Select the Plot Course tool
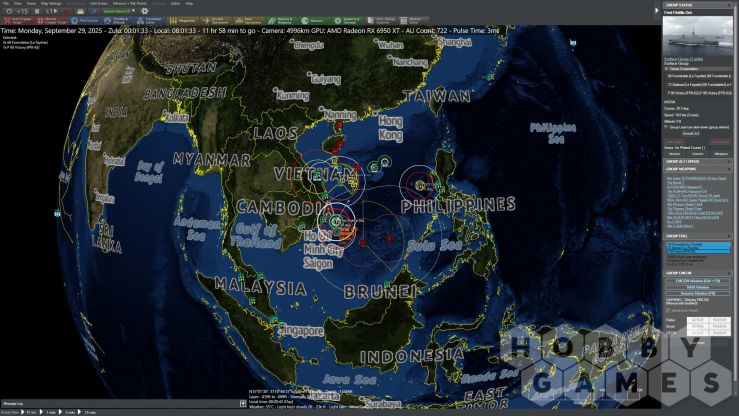Screen dimensions: 739x416 [85, 21]
